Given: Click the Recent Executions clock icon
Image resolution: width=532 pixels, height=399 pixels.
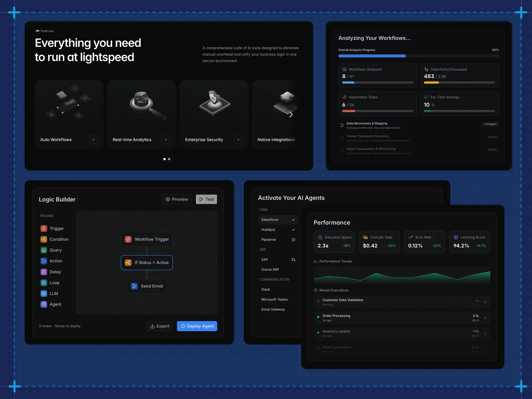Looking at the screenshot, I should tap(316, 290).
